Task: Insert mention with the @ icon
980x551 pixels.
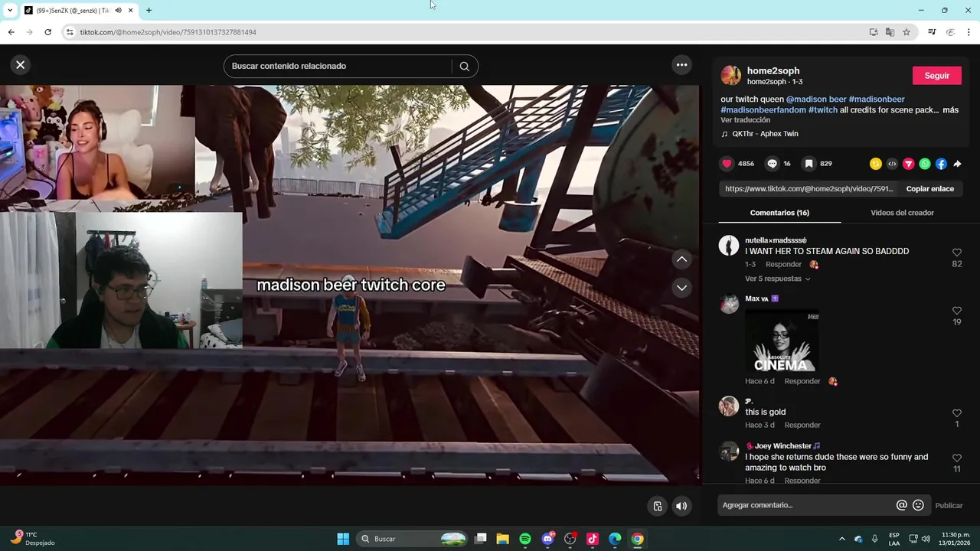Action: click(x=902, y=505)
